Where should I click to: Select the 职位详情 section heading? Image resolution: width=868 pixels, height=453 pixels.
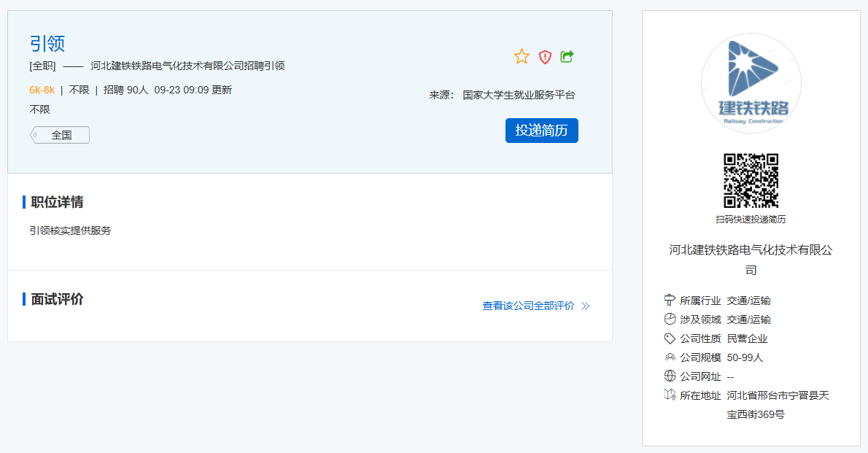click(x=57, y=202)
